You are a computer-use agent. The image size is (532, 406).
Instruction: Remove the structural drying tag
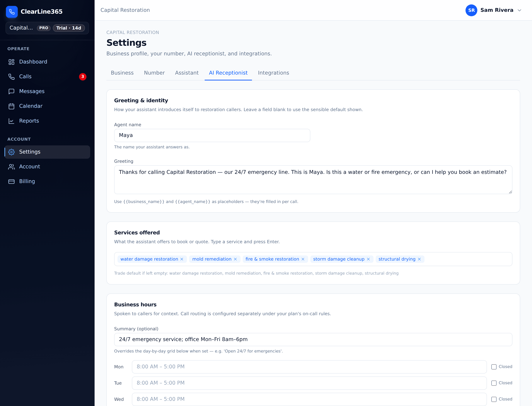click(420, 259)
